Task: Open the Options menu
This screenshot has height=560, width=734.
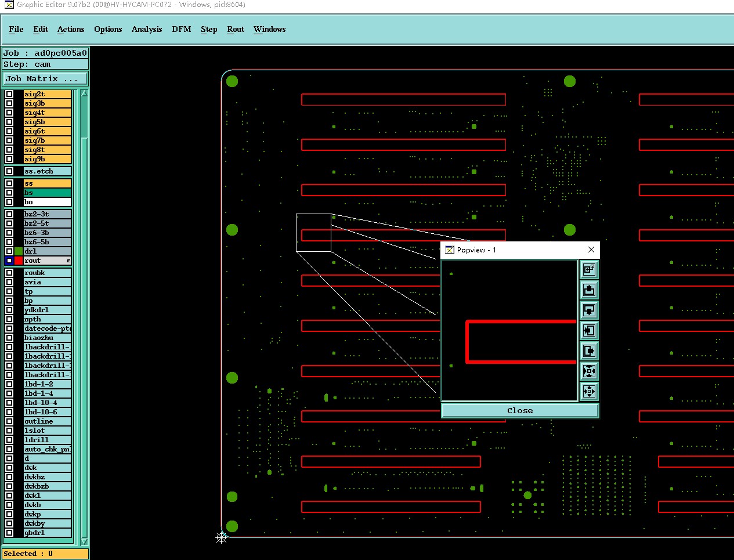Action: point(108,30)
